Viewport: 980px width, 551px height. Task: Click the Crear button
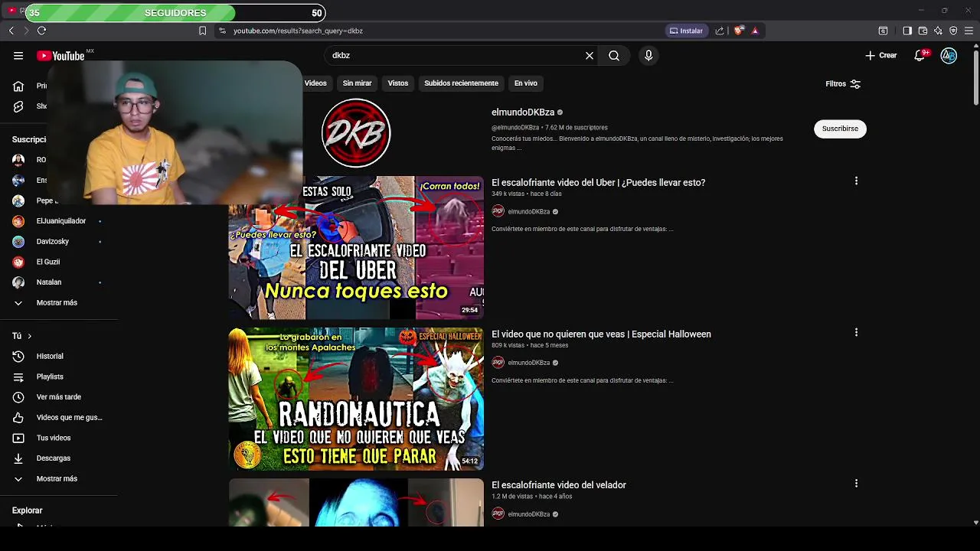click(881, 56)
